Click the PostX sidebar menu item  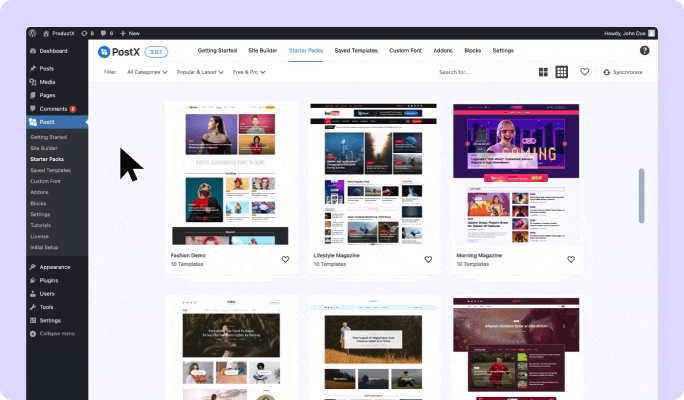tap(57, 122)
